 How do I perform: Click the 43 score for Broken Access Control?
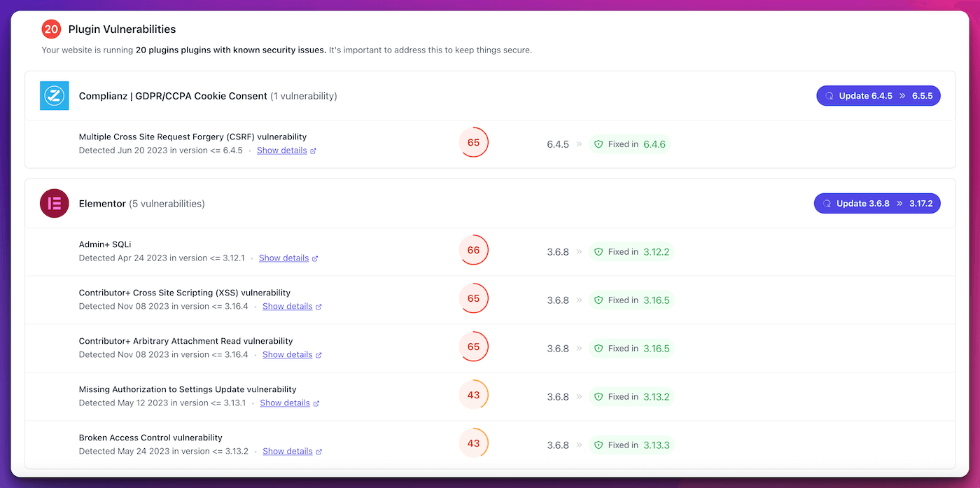[x=473, y=443]
